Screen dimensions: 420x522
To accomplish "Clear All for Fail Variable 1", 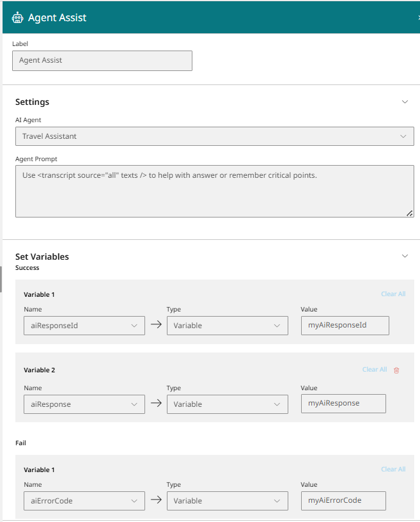I will (x=393, y=469).
